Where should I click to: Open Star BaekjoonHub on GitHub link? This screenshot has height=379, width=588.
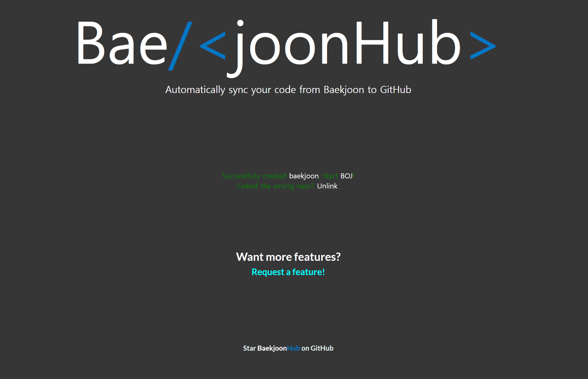[x=288, y=348]
